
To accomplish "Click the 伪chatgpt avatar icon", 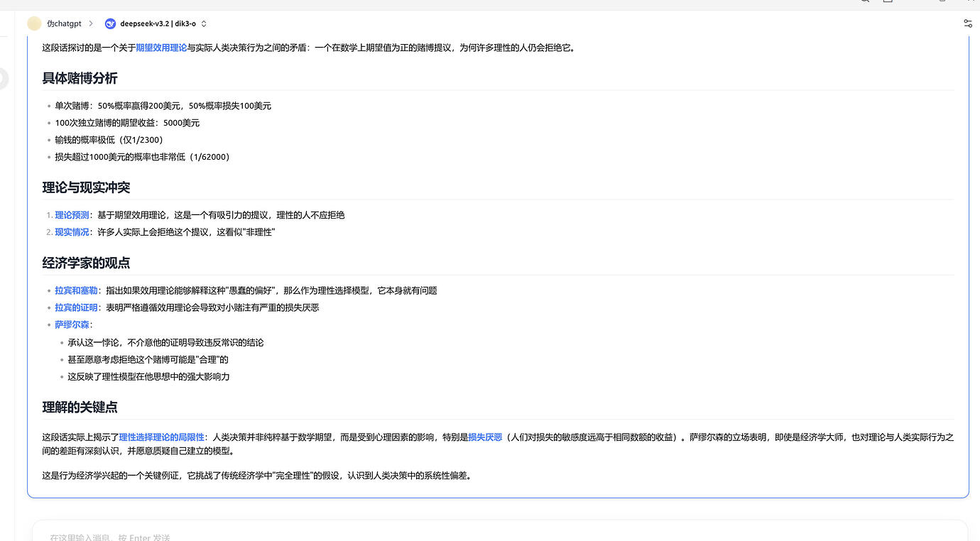I will 34,23.
